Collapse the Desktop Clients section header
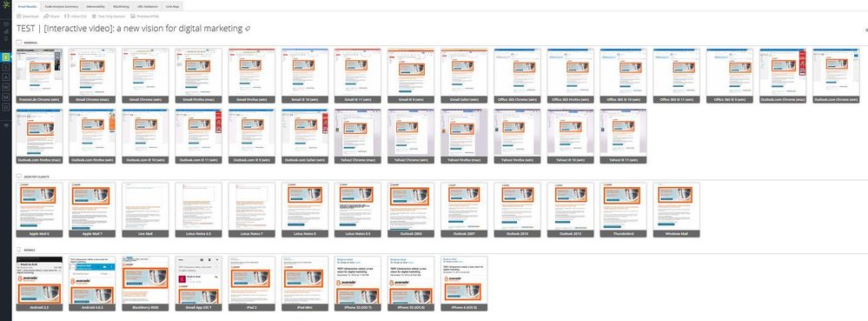868x321 pixels. [33, 177]
